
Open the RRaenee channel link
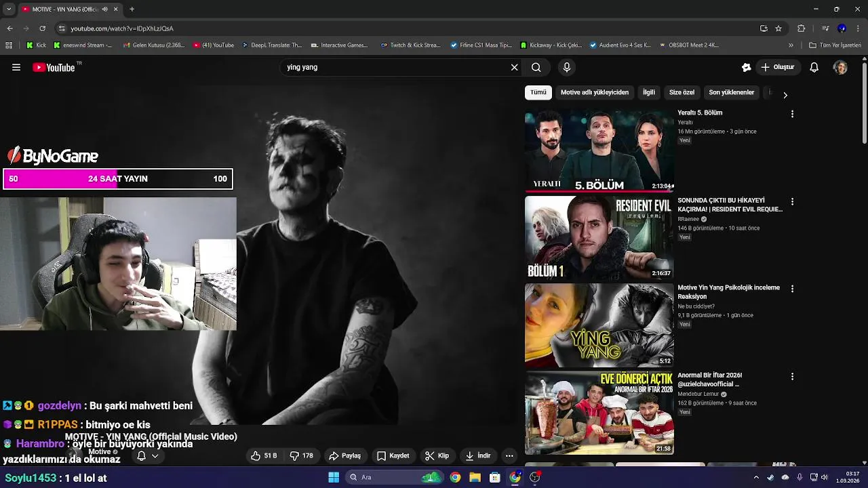coord(688,219)
